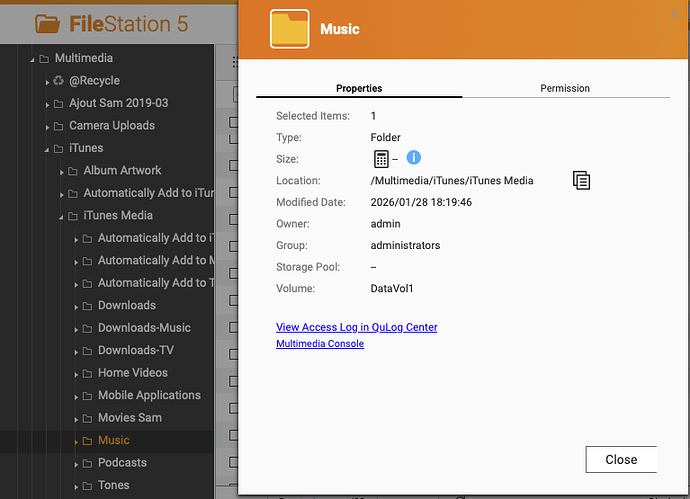Screen dimensions: 690x499
Task: Click the size calculator icon
Action: tap(381, 159)
